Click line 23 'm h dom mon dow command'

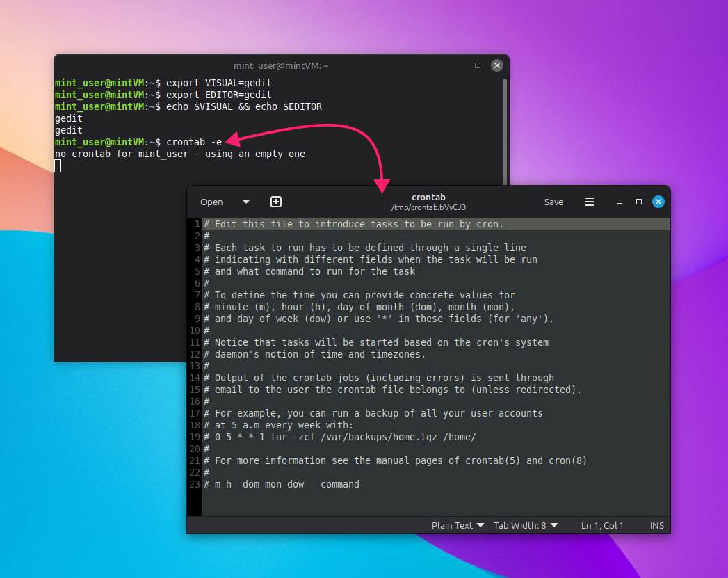tap(282, 485)
